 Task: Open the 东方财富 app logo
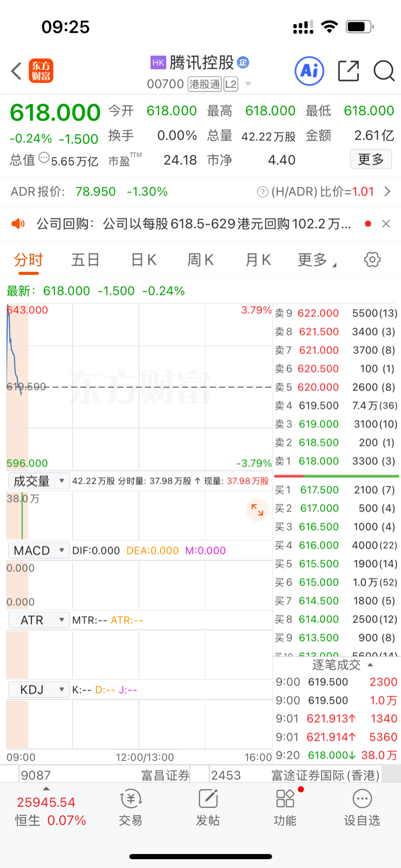tap(41, 71)
